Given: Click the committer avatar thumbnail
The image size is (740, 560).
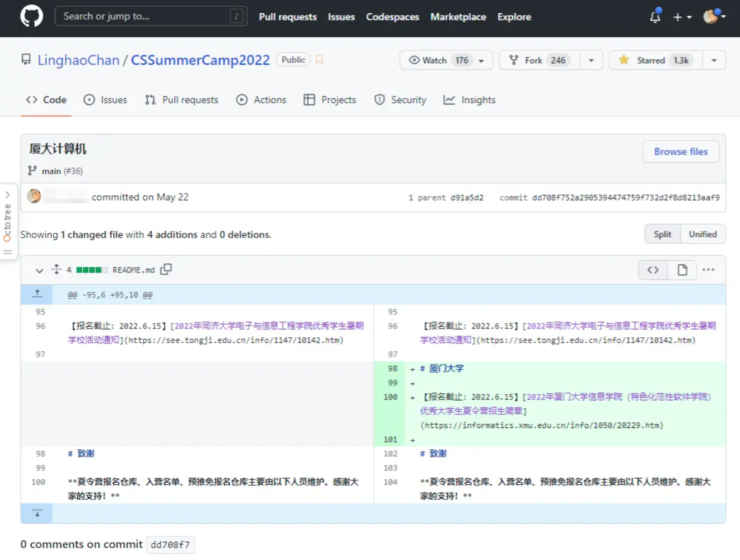Looking at the screenshot, I should (x=34, y=196).
